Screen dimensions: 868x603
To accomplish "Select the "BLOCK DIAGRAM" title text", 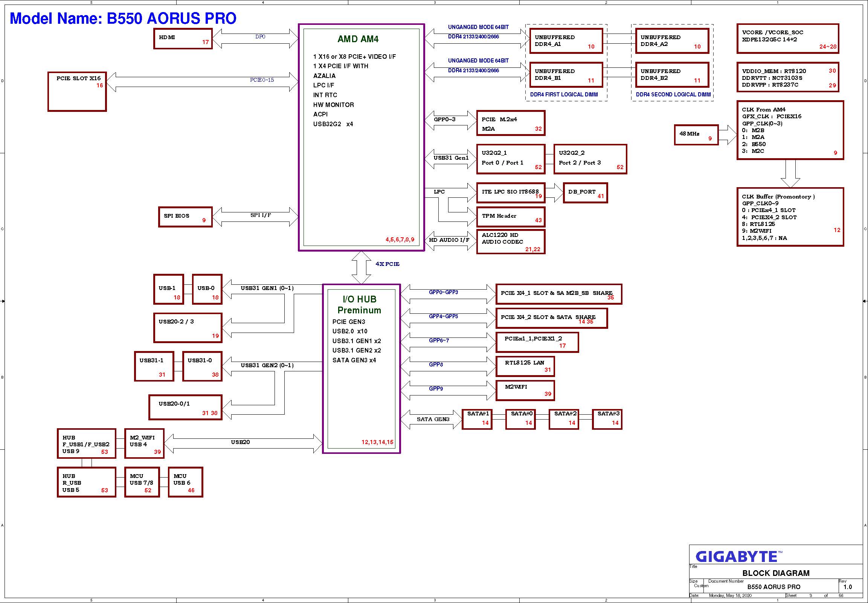I will [x=776, y=573].
